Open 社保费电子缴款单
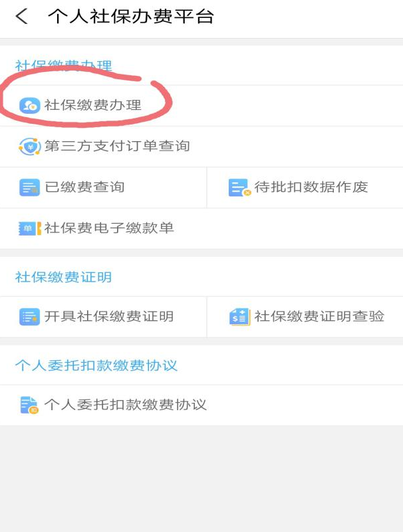The image size is (403, 532). 201,228
